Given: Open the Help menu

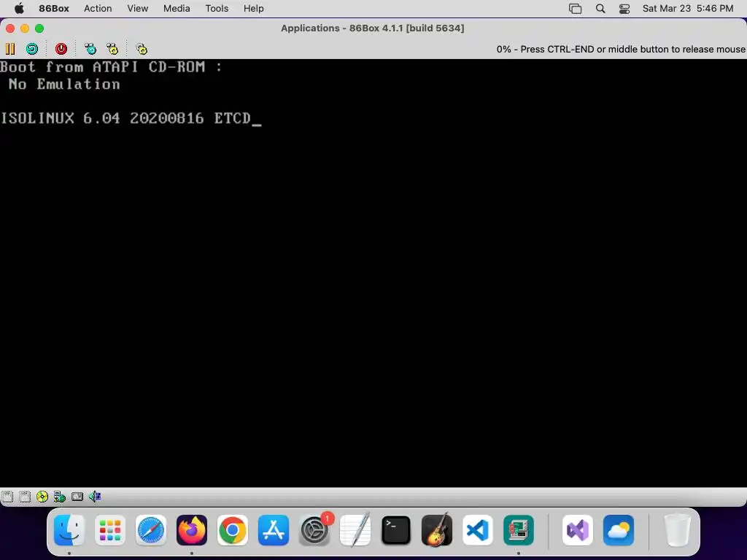Looking at the screenshot, I should (253, 9).
